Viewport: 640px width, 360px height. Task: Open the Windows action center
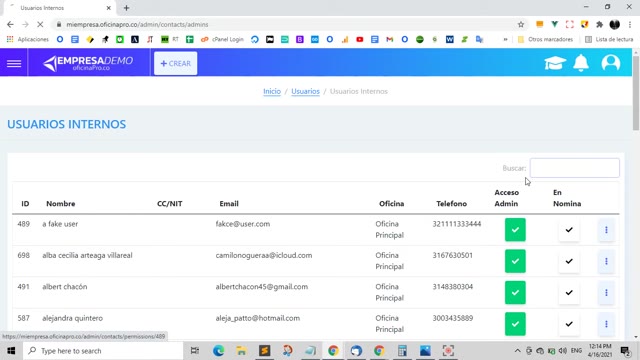pos(625,351)
